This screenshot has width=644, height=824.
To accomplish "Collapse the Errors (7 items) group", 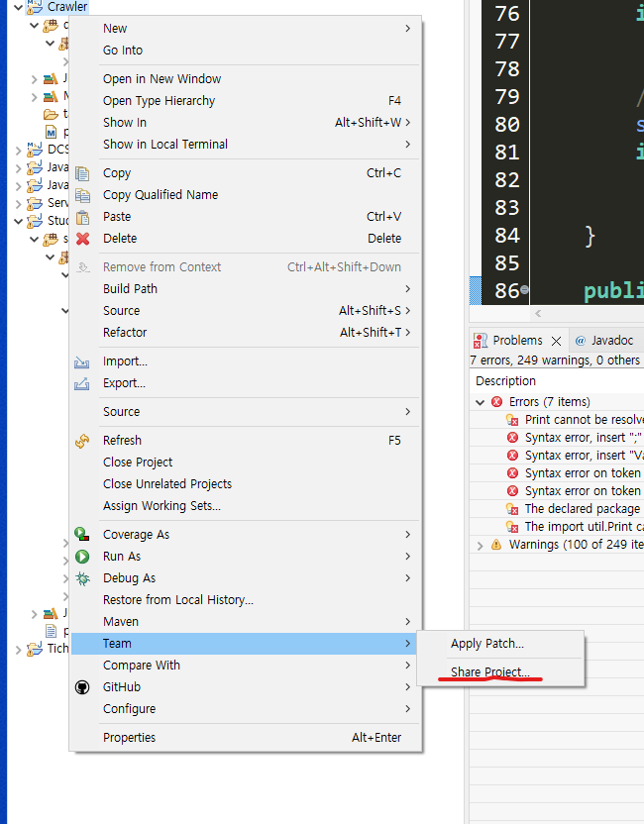I will [480, 402].
